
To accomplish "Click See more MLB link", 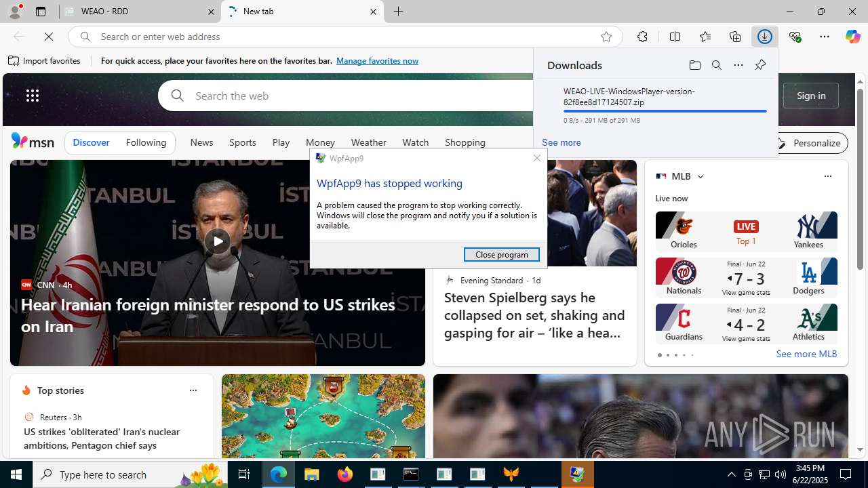I will (x=806, y=354).
